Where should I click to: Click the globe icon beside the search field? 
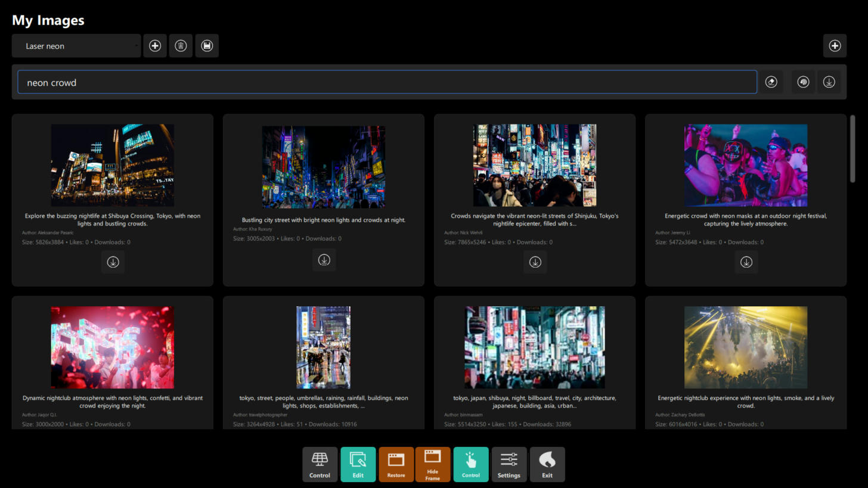803,82
